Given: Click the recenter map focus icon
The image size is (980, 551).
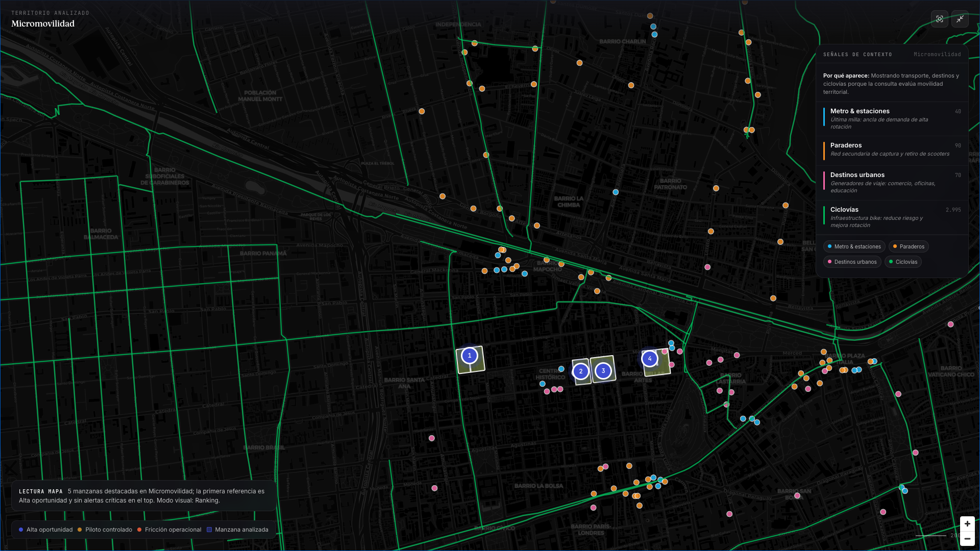Looking at the screenshot, I should (939, 19).
